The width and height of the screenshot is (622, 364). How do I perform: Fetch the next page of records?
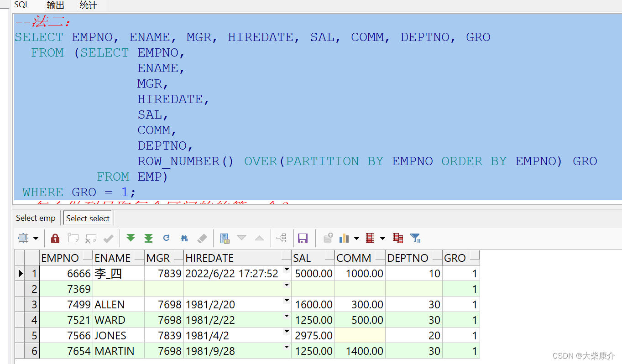131,238
